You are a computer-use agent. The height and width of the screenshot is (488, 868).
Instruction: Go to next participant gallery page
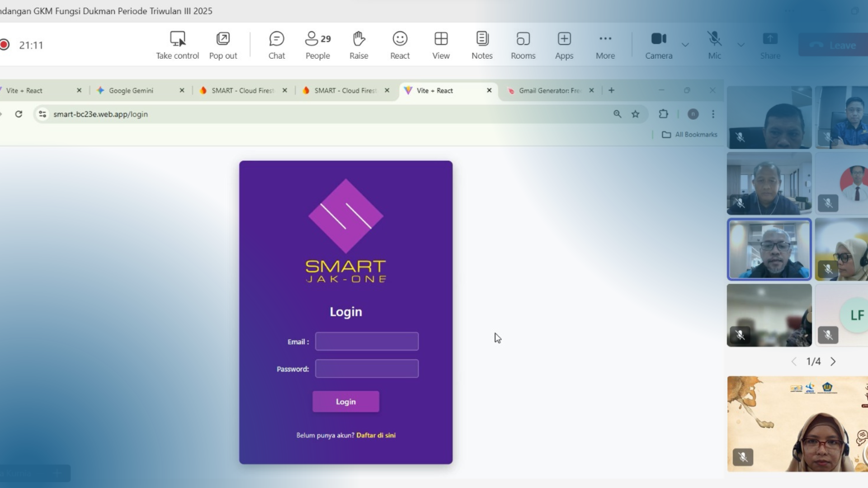[x=833, y=361]
